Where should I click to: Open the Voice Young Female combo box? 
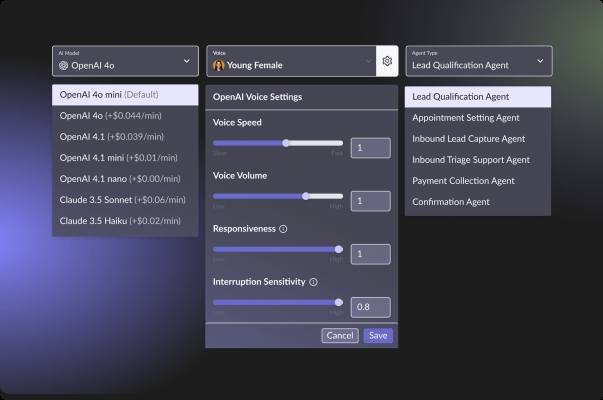tap(291, 61)
